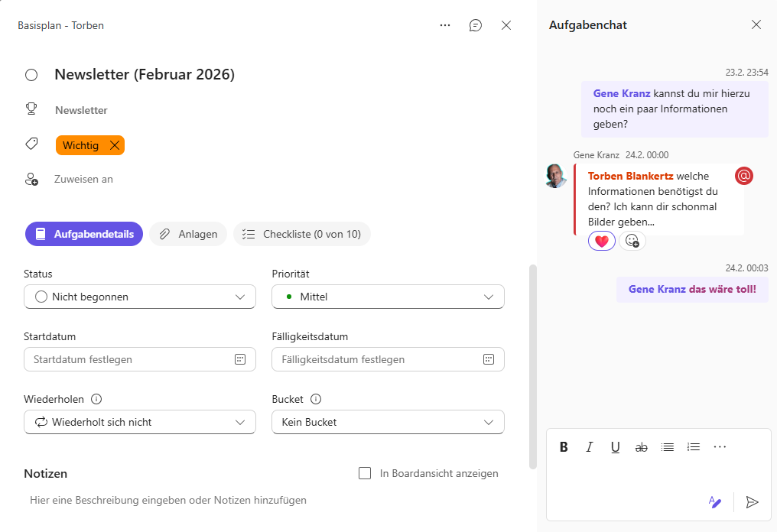Click the Bold formatting icon in chat
Viewport: 777px width, 532px height.
(564, 447)
